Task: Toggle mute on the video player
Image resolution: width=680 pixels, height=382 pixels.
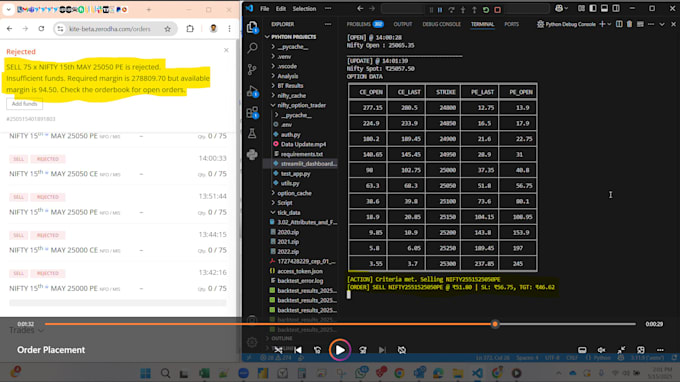Action: [x=602, y=350]
